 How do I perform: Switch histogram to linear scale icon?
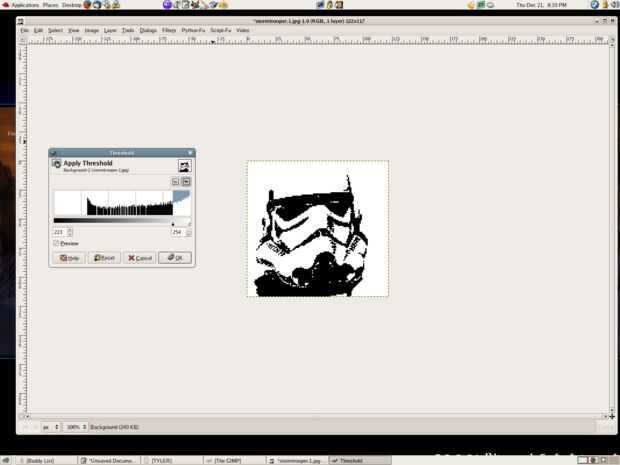(175, 181)
